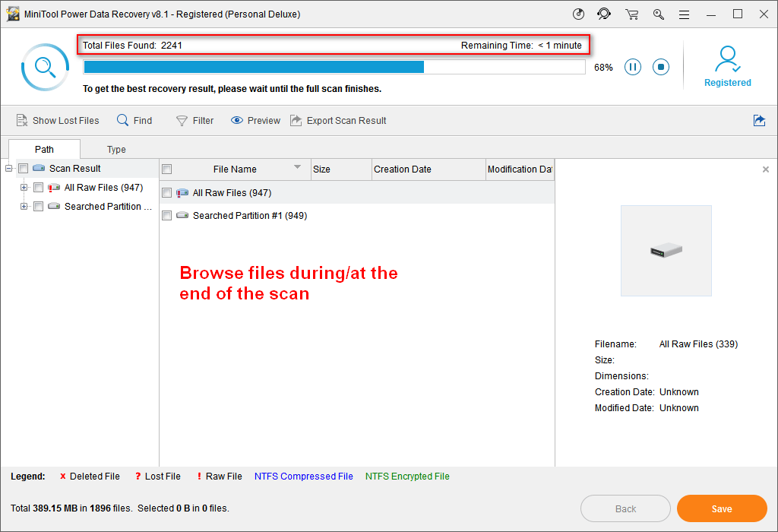Click the bootable media disc icon
The height and width of the screenshot is (532, 778).
[x=578, y=14]
